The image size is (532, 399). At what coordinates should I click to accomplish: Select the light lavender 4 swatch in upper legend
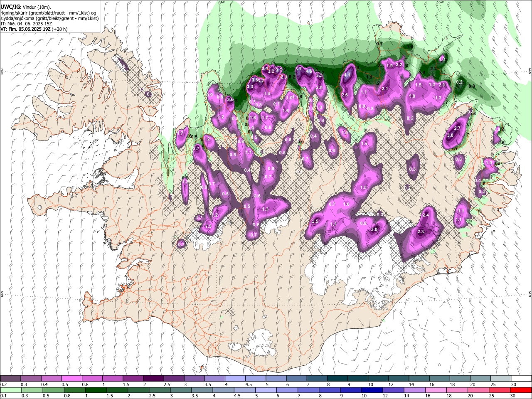(x=235, y=379)
